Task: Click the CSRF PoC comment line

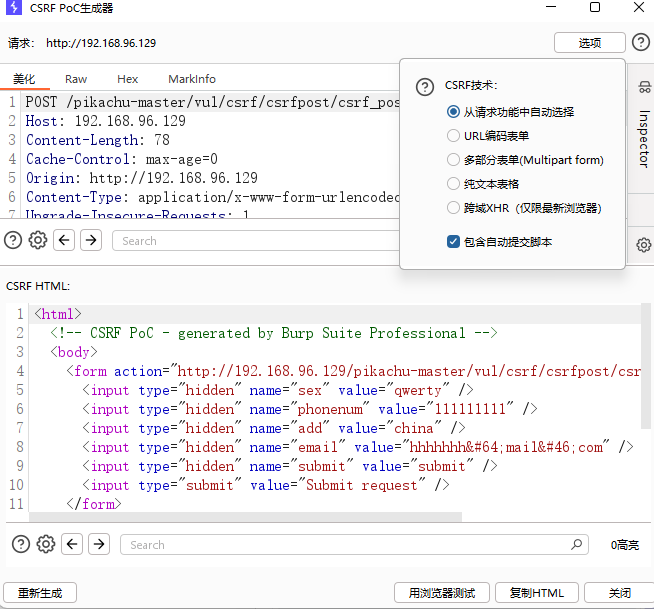Action: pos(274,333)
